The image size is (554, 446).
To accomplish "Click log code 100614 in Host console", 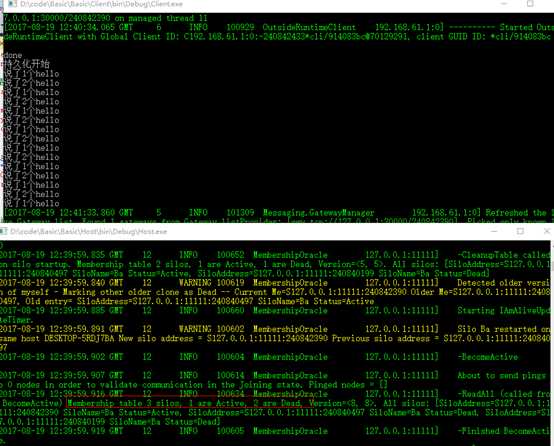I will [230, 375].
